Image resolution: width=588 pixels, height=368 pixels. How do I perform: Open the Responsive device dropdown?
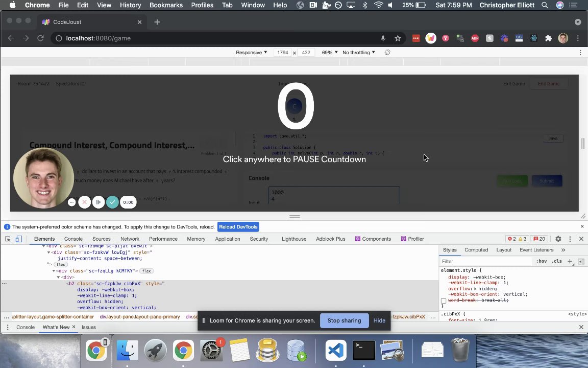[x=251, y=53]
